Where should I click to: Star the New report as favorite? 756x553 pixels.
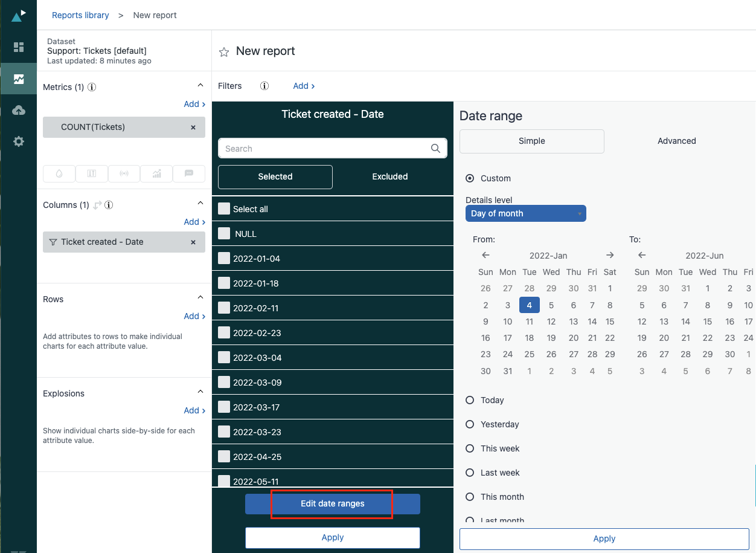pos(224,52)
